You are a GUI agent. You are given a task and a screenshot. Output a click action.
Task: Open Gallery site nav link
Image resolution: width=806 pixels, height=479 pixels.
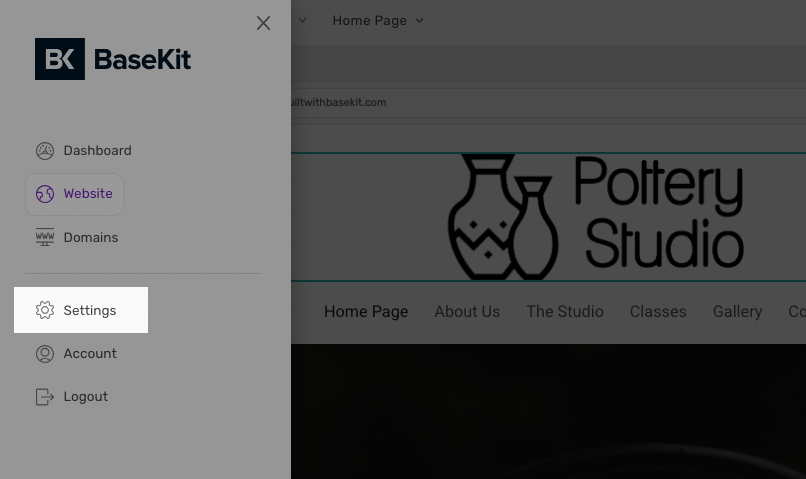pyautogui.click(x=737, y=311)
